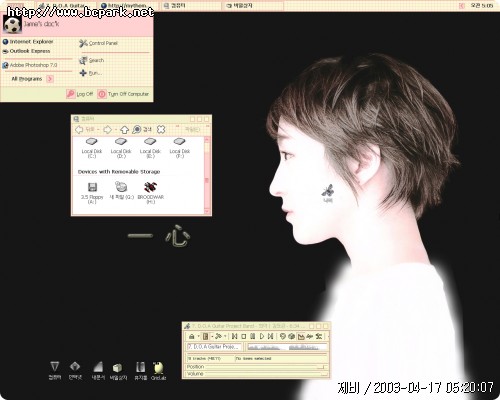Go Up one folder level
The image size is (500, 400).
pyautogui.click(x=124, y=129)
